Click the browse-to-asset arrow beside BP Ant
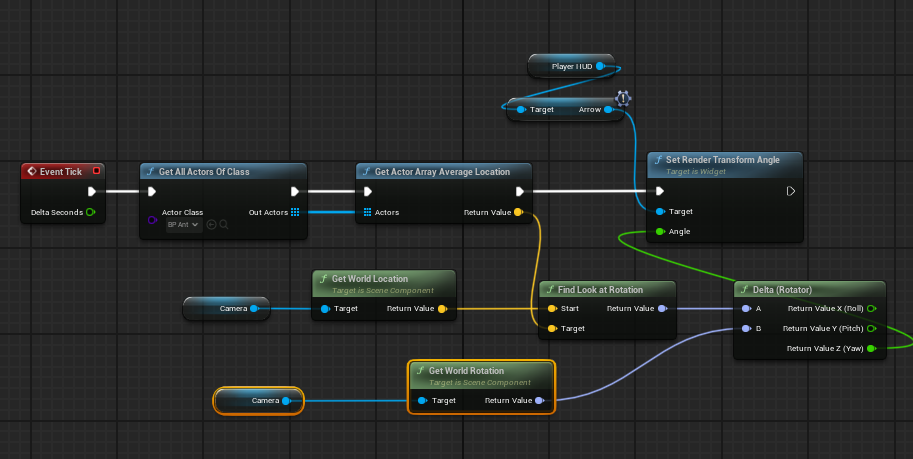Image resolution: width=913 pixels, height=459 pixels. click(211, 224)
